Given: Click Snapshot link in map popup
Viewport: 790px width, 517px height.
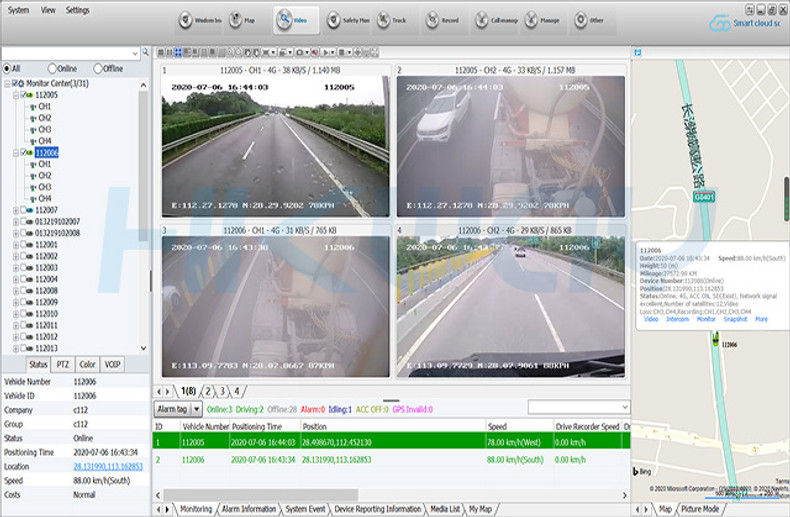Looking at the screenshot, I should click(735, 319).
